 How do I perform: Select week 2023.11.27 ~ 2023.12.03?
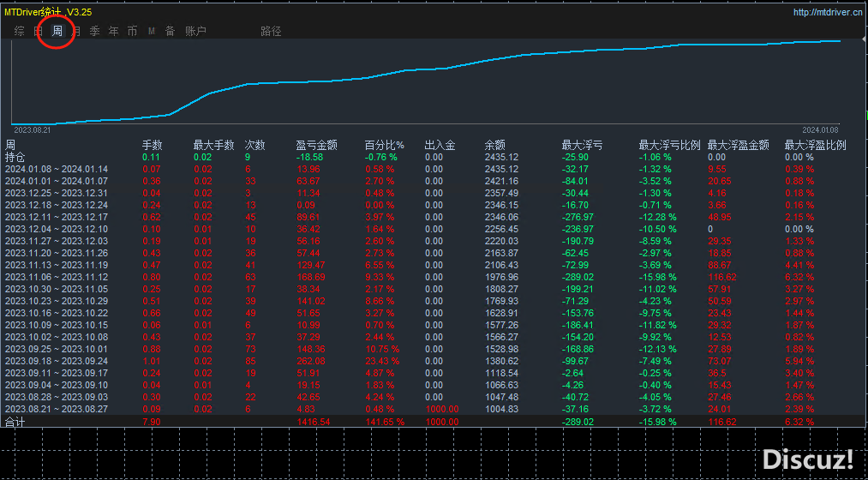(57, 241)
